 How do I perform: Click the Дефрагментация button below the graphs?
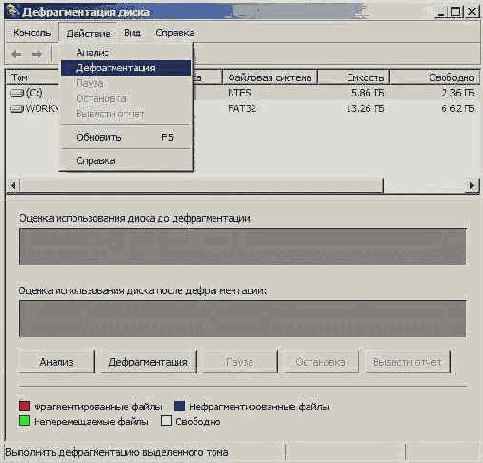click(x=148, y=362)
